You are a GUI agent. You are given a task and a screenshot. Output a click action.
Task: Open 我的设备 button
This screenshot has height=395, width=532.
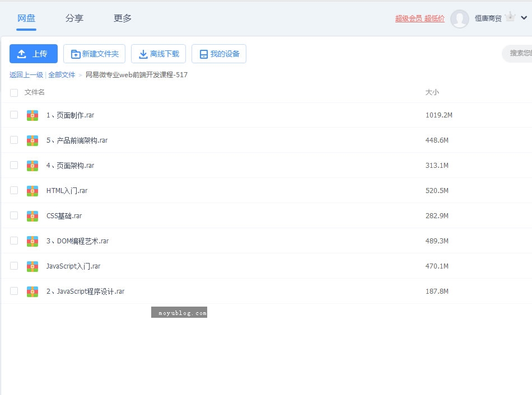coord(219,54)
